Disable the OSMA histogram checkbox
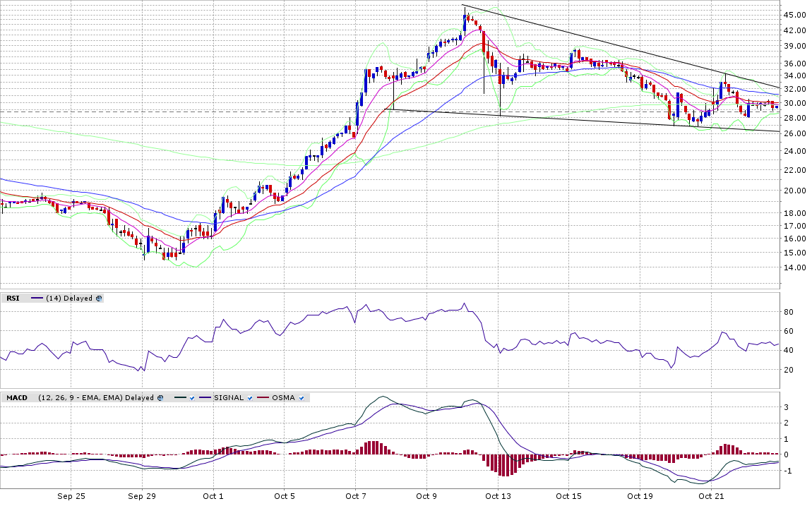The image size is (812, 506). click(301, 398)
